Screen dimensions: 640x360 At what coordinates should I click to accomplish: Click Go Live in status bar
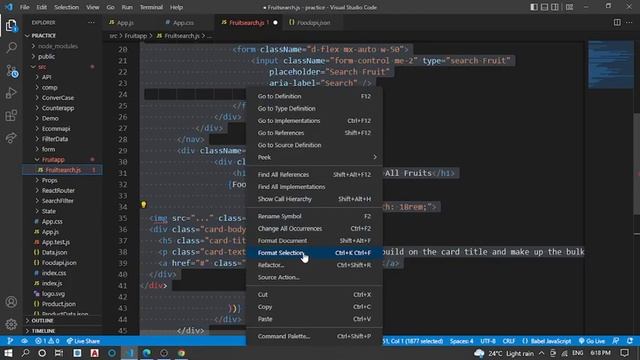pyautogui.click(x=592, y=341)
